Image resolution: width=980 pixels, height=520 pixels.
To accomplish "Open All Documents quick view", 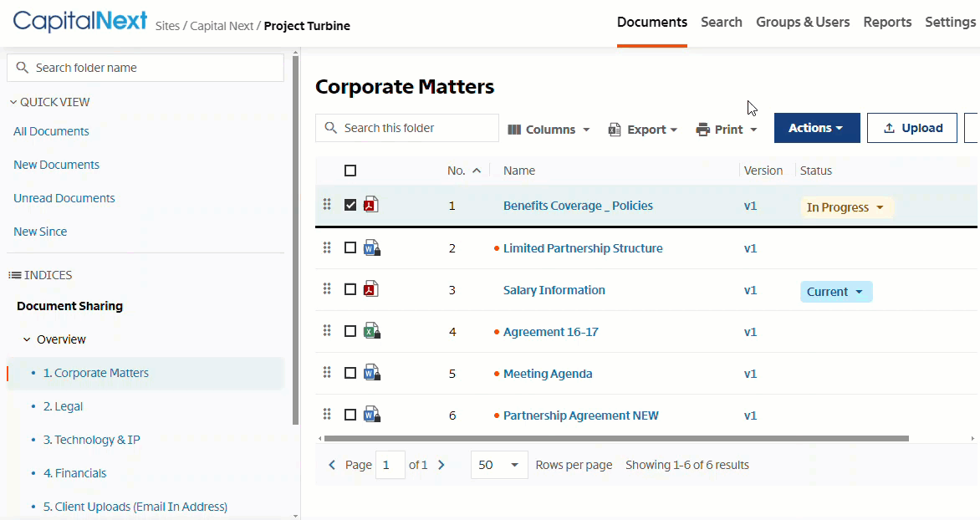I will (51, 131).
